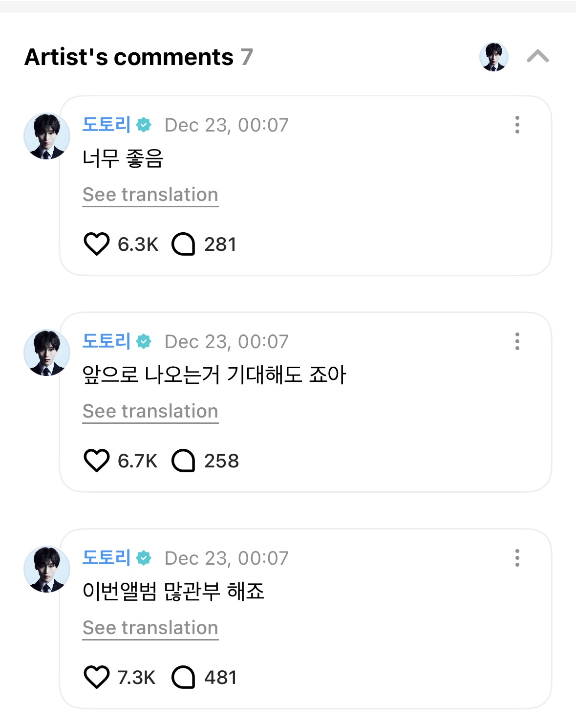Image resolution: width=576 pixels, height=728 pixels.
Task: Like the '너무 좋음' comment
Action: (x=96, y=244)
